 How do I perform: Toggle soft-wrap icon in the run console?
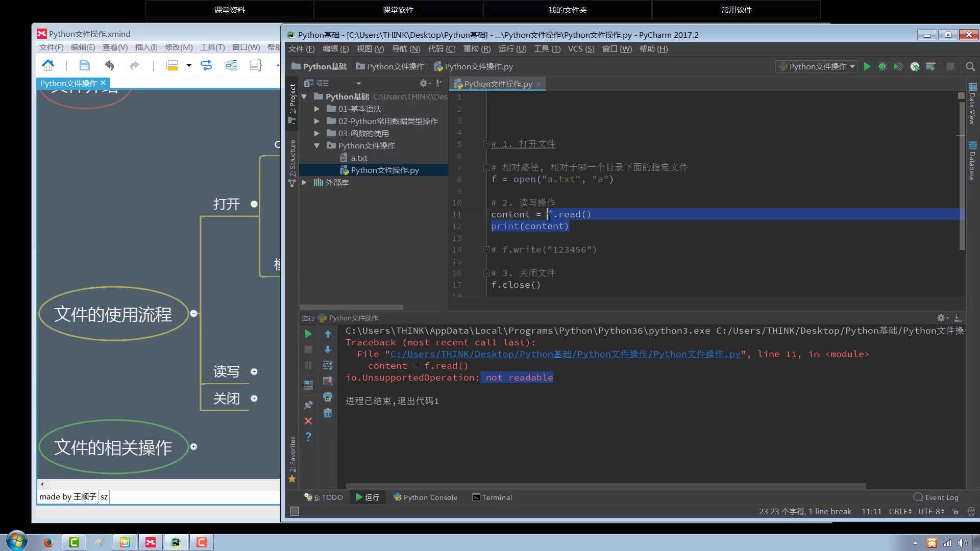[x=328, y=365]
